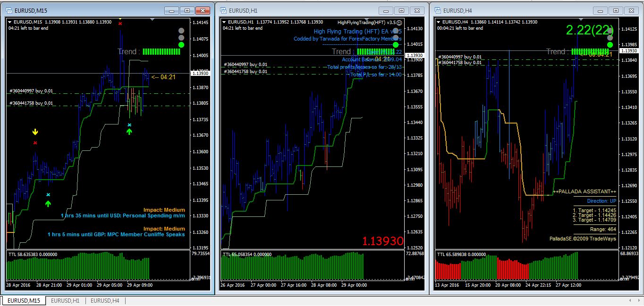
Task: Restore the EURUSD,H1 chart window
Action: pyautogui.click(x=401, y=10)
